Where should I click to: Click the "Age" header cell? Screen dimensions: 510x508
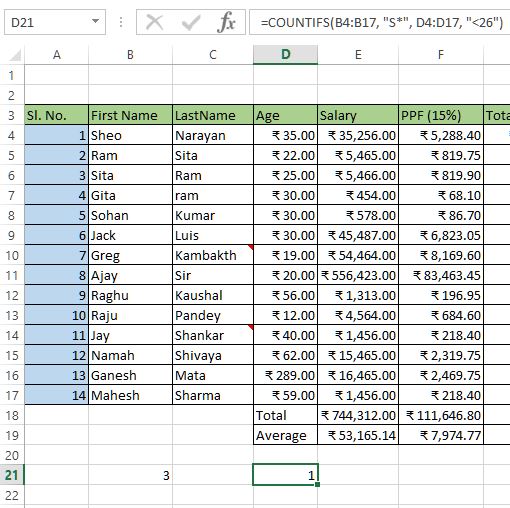click(x=285, y=115)
